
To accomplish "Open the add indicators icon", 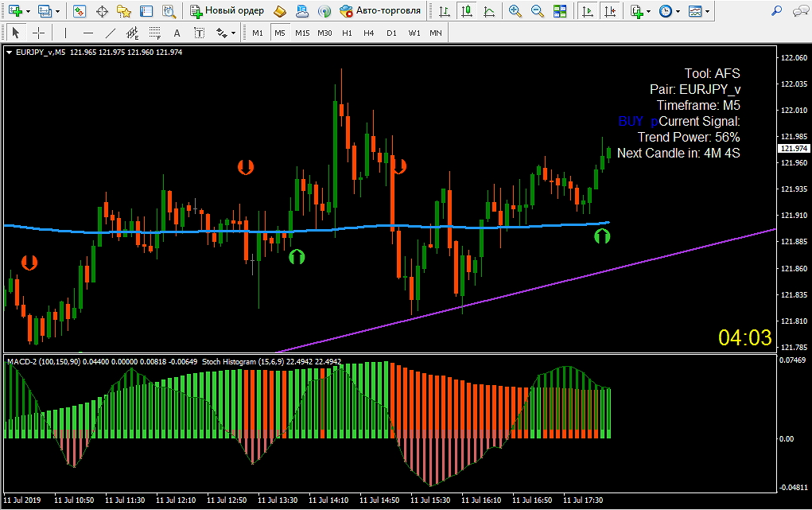I will coord(636,11).
